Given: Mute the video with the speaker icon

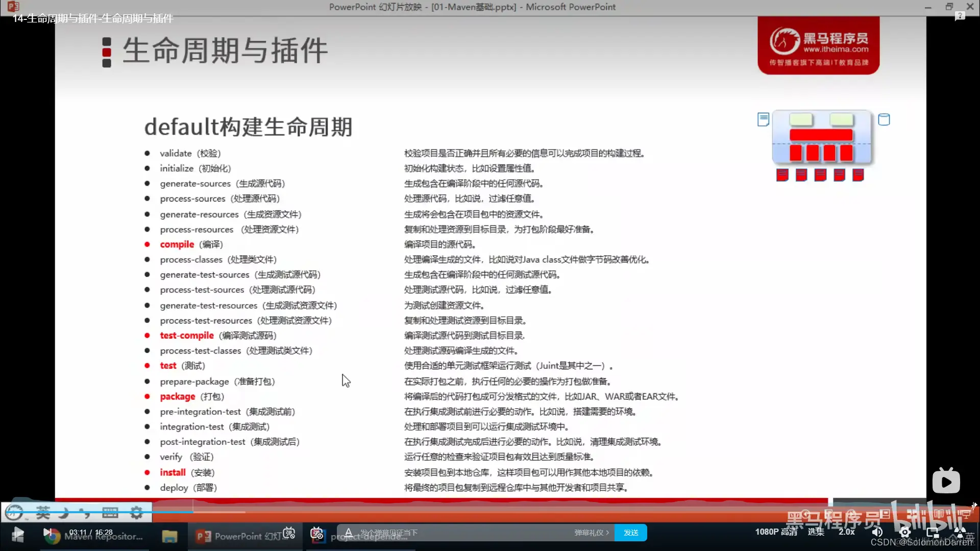Looking at the screenshot, I should pos(877,533).
